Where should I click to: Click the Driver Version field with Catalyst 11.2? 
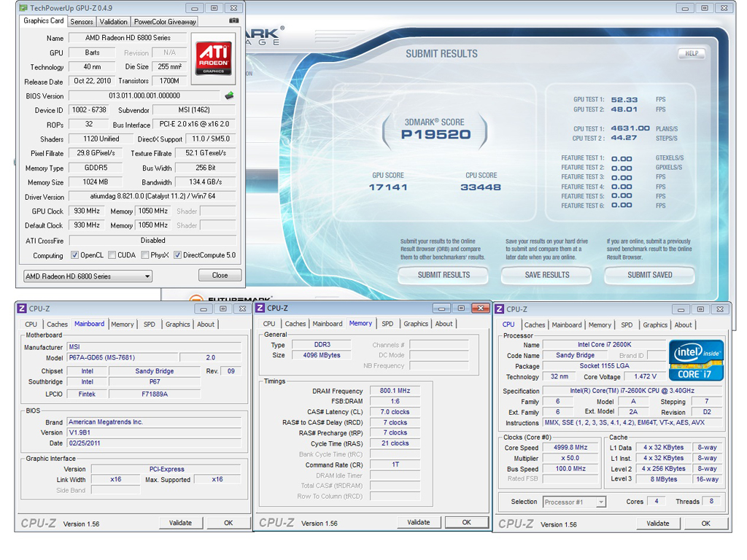point(152,196)
